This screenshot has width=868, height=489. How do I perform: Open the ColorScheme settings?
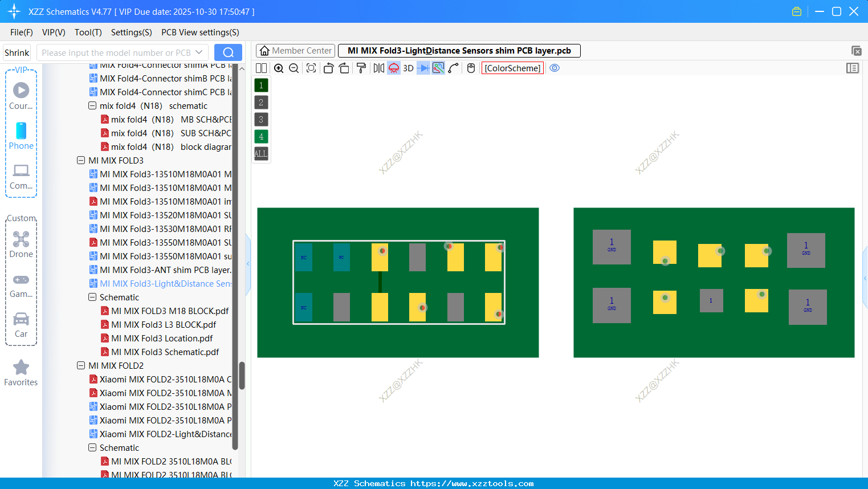512,68
